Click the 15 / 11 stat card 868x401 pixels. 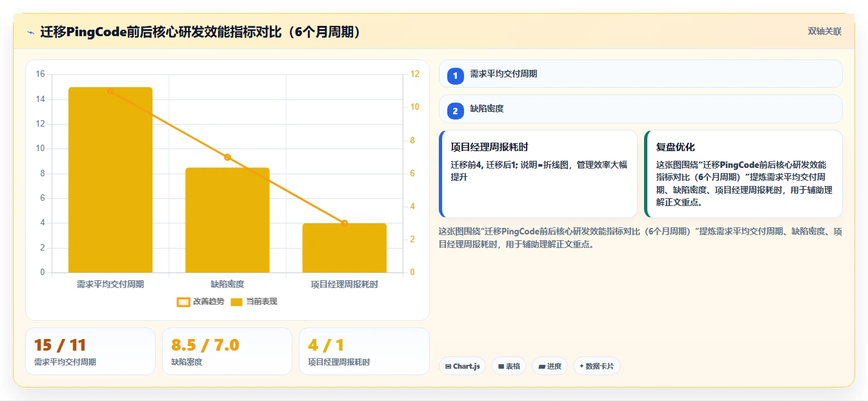tap(90, 351)
